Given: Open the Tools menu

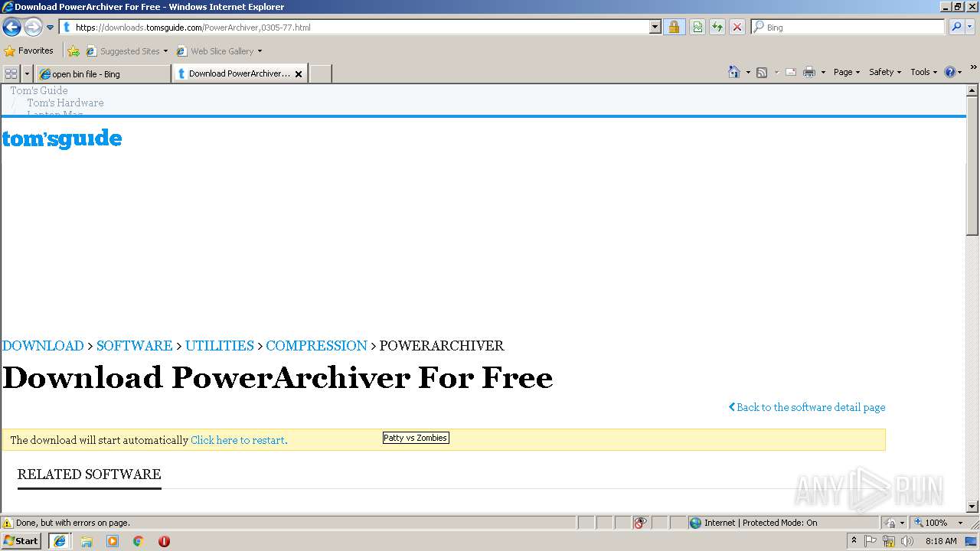Looking at the screenshot, I should coord(924,72).
